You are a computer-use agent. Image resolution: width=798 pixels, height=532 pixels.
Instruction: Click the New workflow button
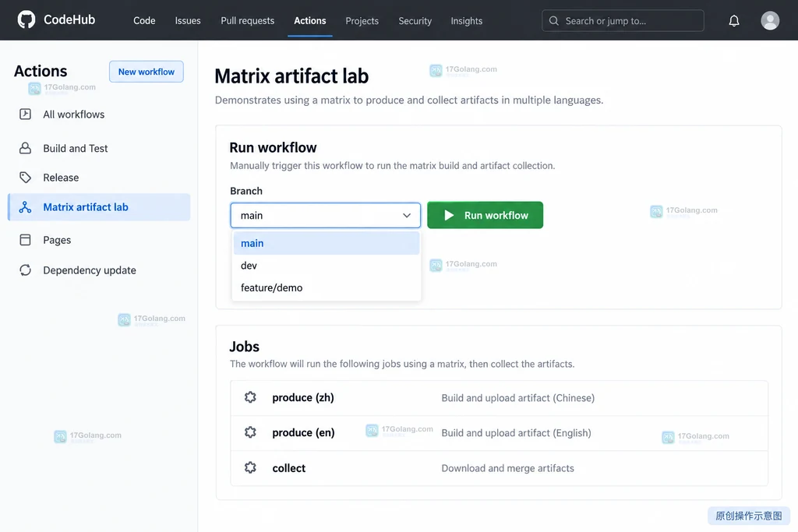tap(147, 72)
